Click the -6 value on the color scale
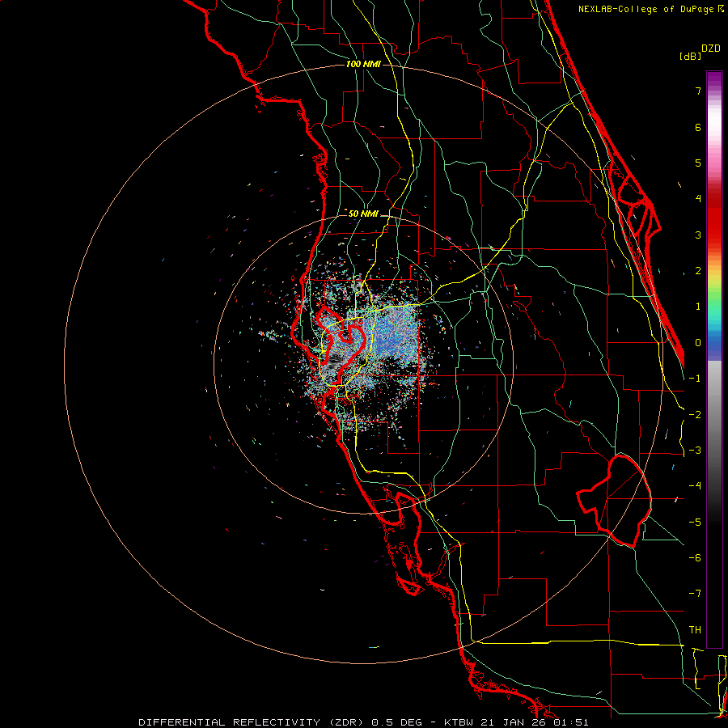 coord(695,558)
